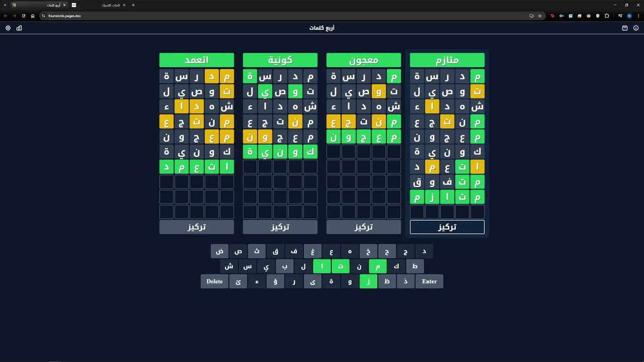Tap the ذ key on the keyboard
This screenshot has width=644, height=362.
point(406,282)
